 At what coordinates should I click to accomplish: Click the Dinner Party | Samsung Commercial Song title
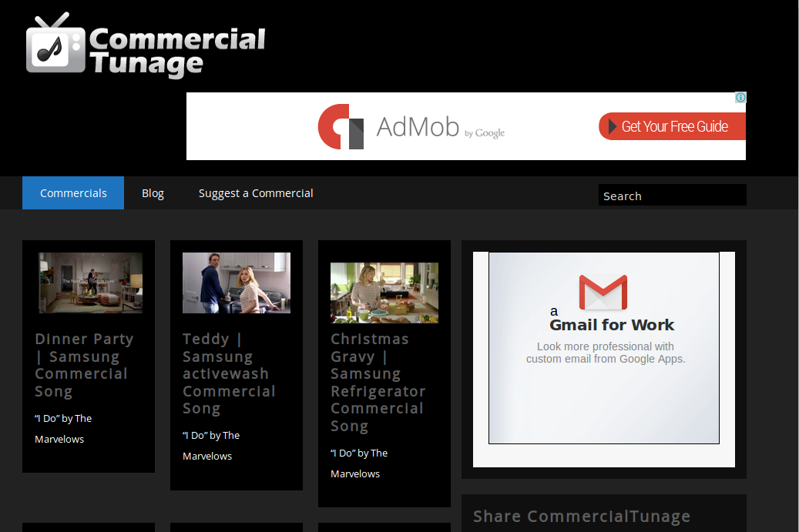click(x=85, y=365)
